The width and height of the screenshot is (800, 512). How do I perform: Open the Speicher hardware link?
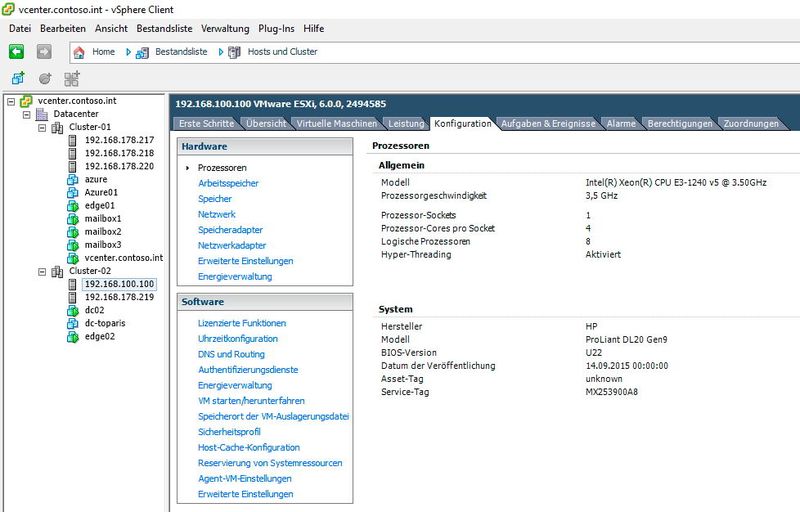215,199
